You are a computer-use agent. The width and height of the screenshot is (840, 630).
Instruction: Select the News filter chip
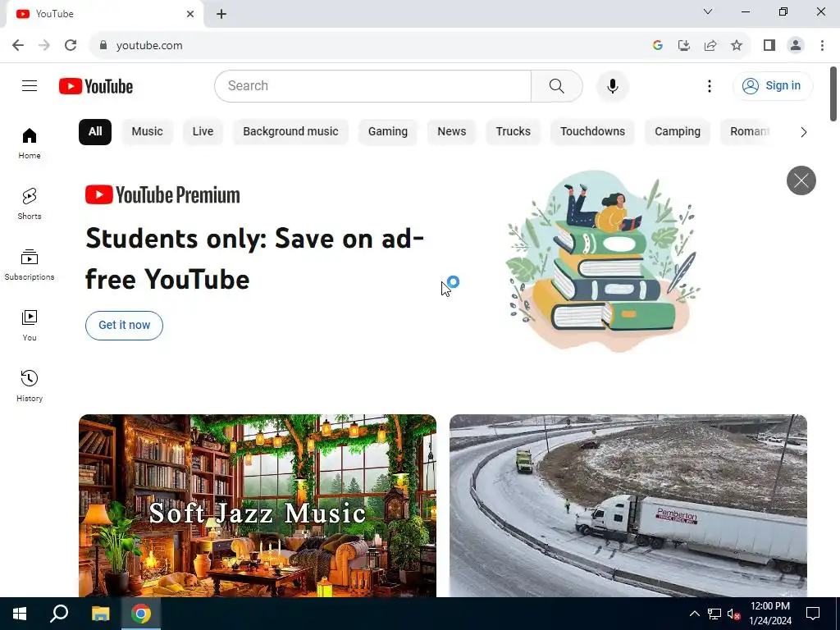tap(452, 132)
